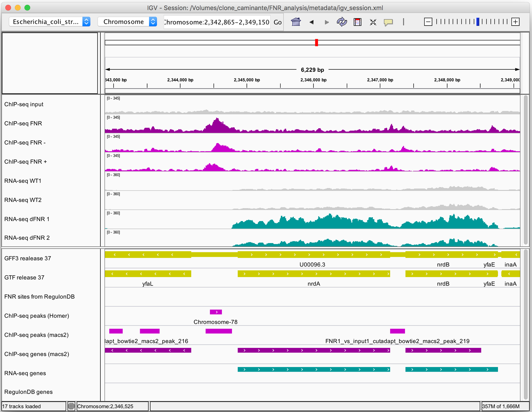The image size is (532, 412).
Task: Click the Chromosome-78 Homer peak feature
Action: pyautogui.click(x=216, y=312)
